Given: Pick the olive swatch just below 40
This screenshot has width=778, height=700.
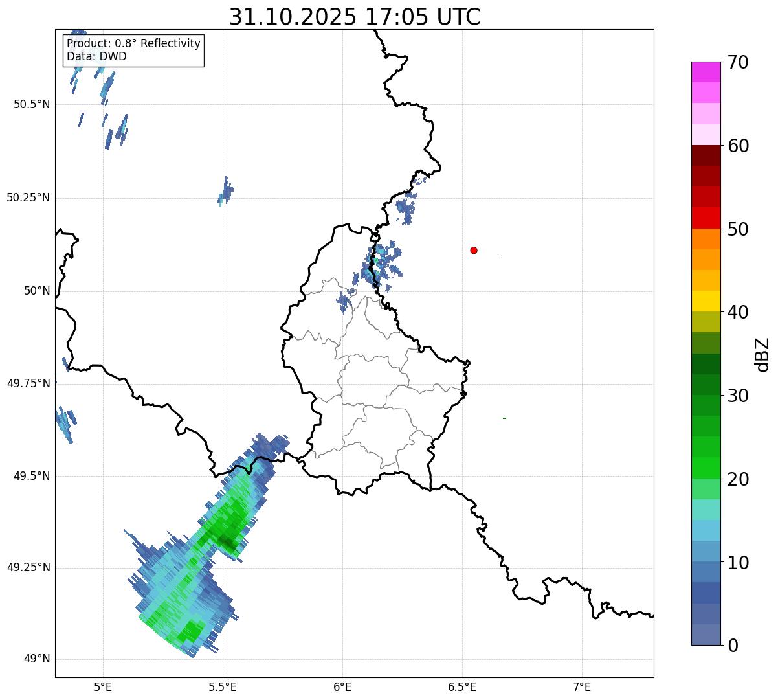Looking at the screenshot, I should (x=706, y=322).
